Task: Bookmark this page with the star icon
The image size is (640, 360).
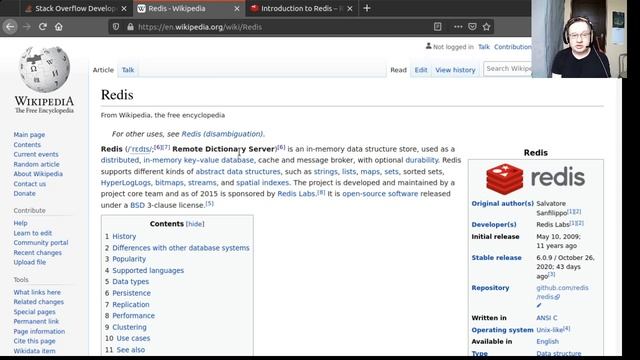Action: click(487, 27)
